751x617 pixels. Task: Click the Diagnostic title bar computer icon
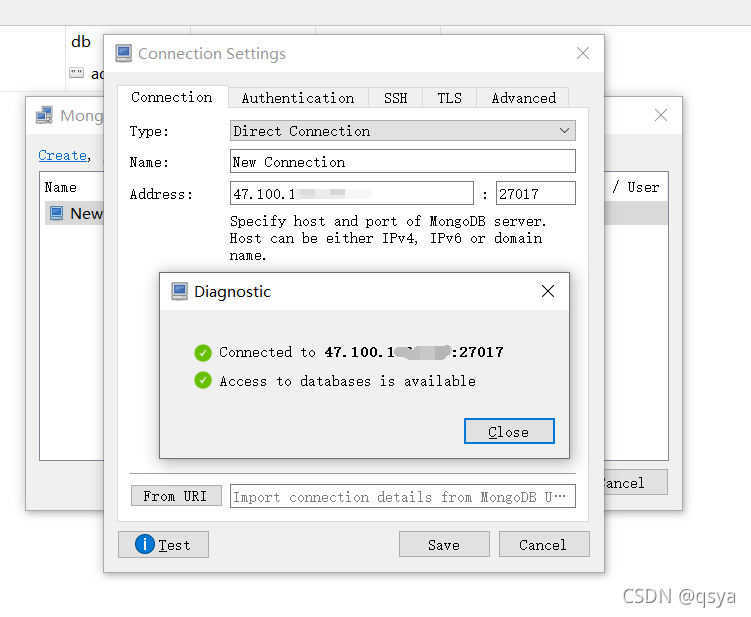pos(180,291)
